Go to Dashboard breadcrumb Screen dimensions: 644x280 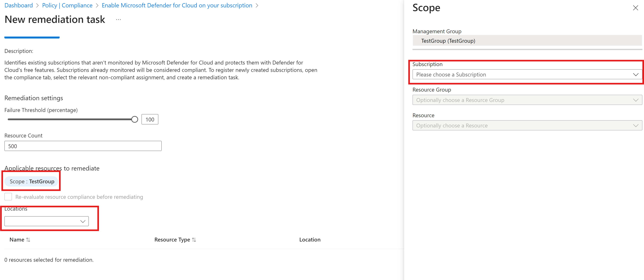(19, 5)
